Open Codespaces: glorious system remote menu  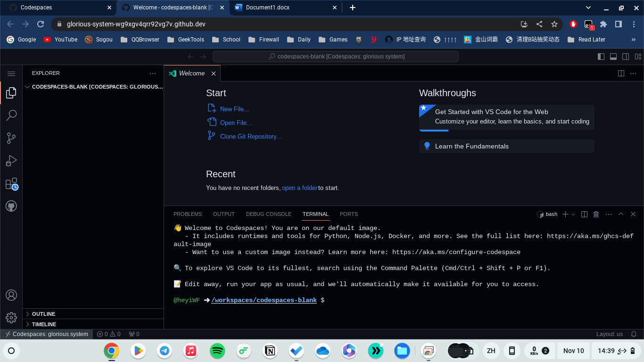tap(46, 334)
